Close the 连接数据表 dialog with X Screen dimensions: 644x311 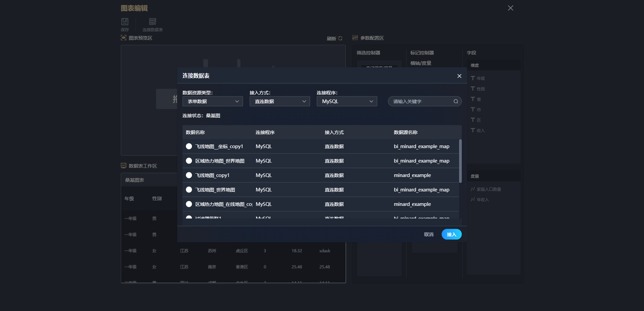coord(459,76)
